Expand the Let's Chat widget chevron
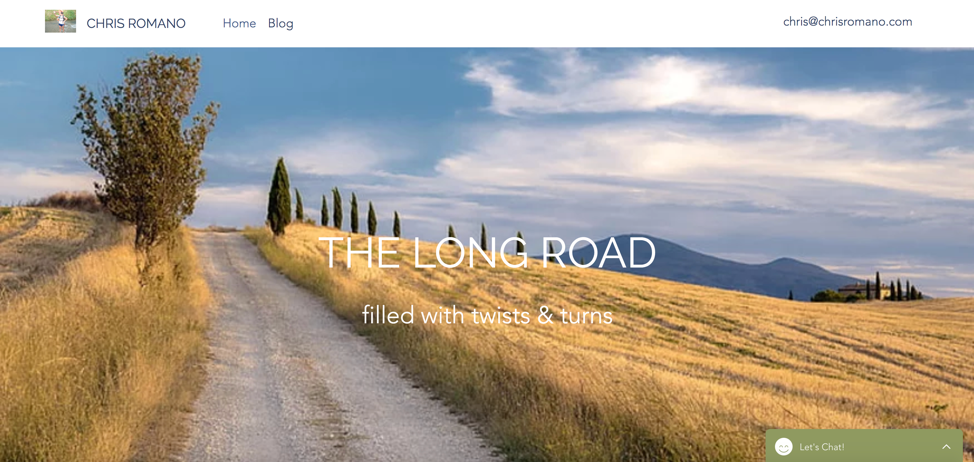The width and height of the screenshot is (974, 462). (x=946, y=446)
